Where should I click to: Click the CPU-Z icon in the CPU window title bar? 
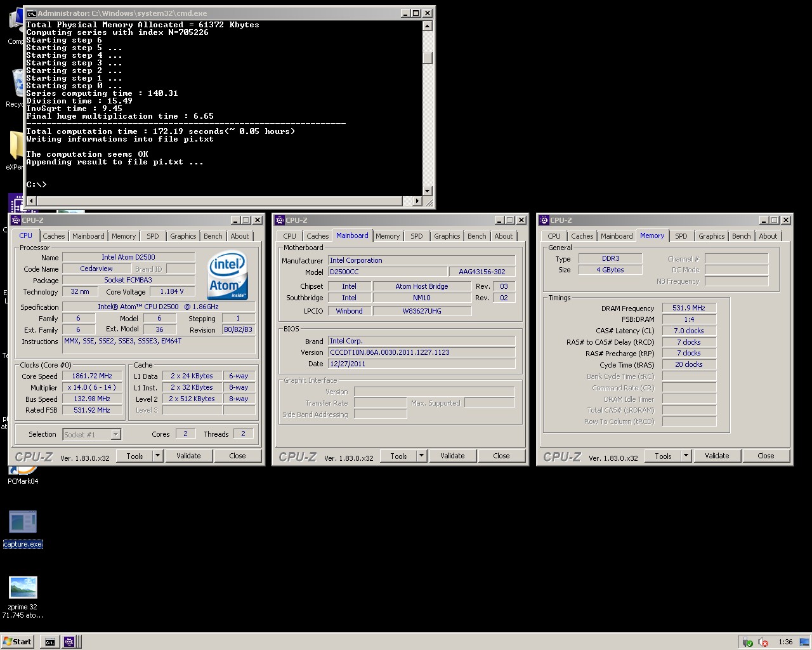point(16,220)
